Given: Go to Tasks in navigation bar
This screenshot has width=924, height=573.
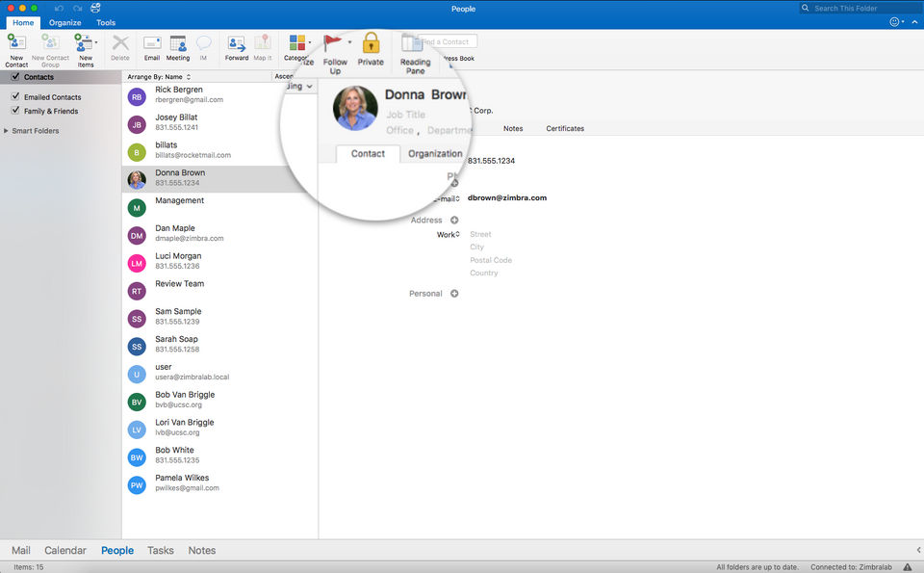Looking at the screenshot, I should (161, 550).
